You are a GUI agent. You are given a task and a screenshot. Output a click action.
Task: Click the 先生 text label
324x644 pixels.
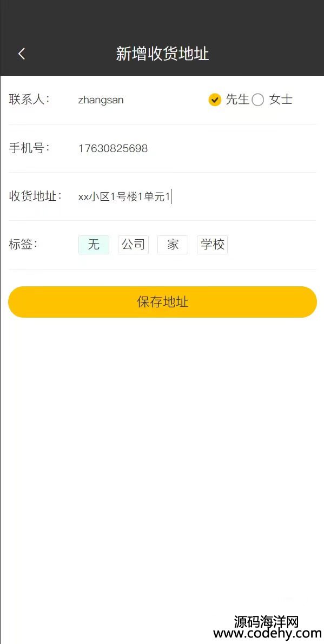coord(237,100)
